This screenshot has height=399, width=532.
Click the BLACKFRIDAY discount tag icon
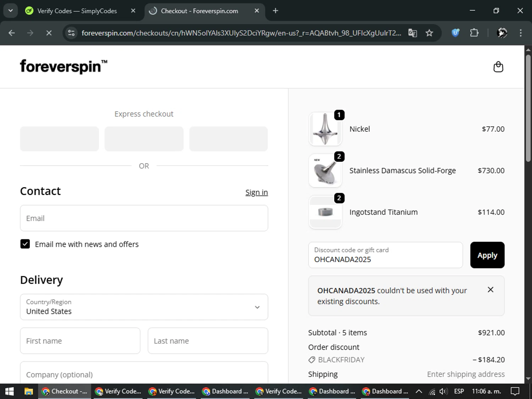point(312,360)
